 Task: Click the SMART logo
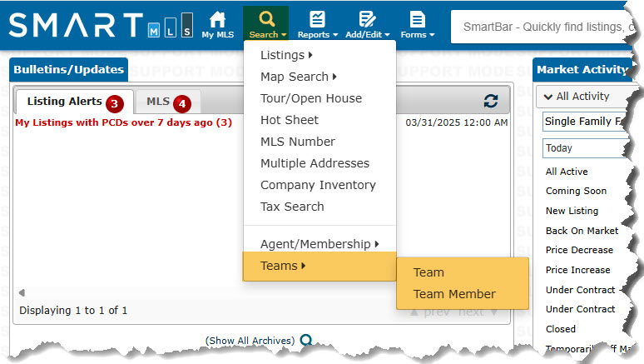point(76,25)
